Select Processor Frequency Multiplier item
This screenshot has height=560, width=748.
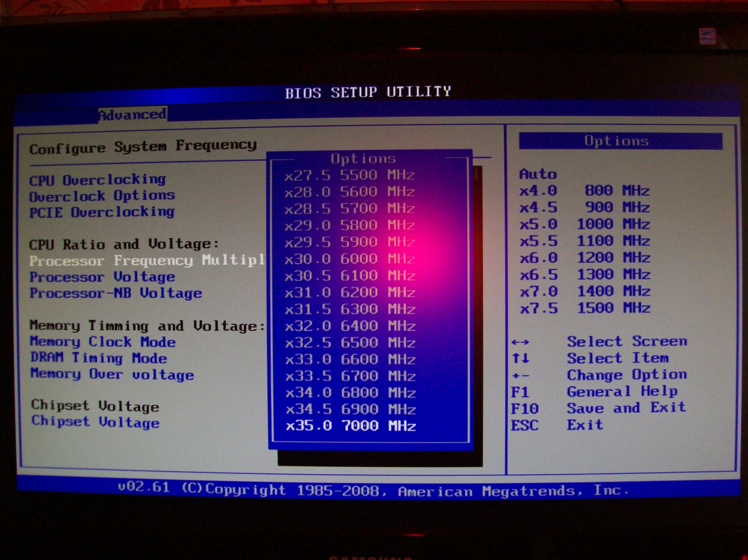pos(147,260)
